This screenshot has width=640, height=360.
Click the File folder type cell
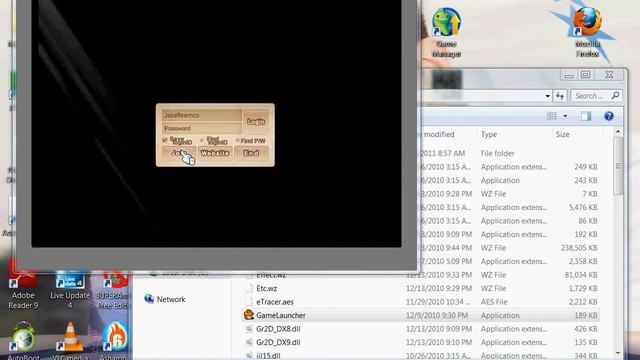pos(497,153)
